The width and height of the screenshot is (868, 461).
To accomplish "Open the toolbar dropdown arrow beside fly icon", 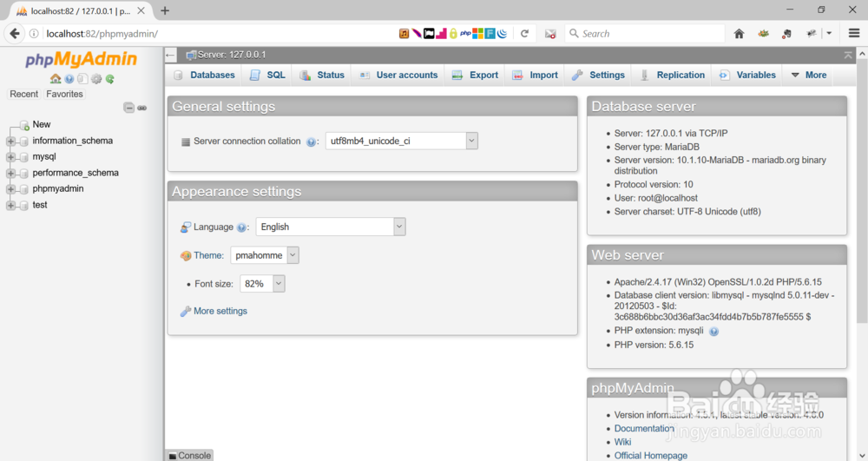I will (x=829, y=34).
